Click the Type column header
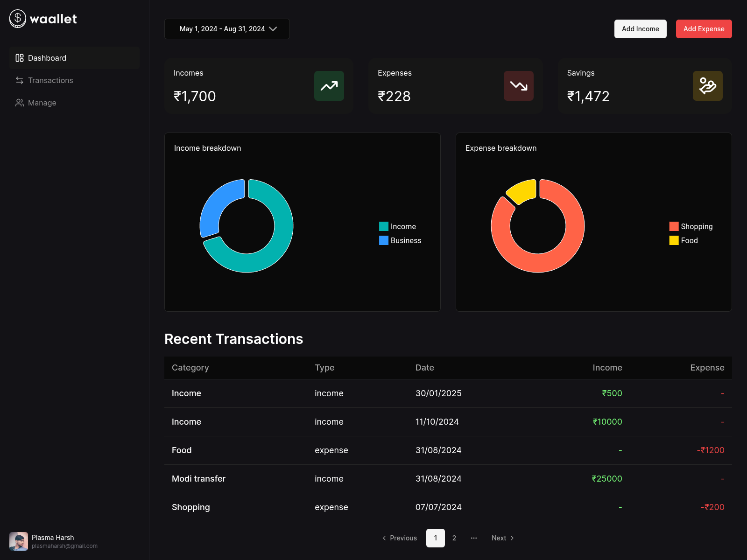 324,368
